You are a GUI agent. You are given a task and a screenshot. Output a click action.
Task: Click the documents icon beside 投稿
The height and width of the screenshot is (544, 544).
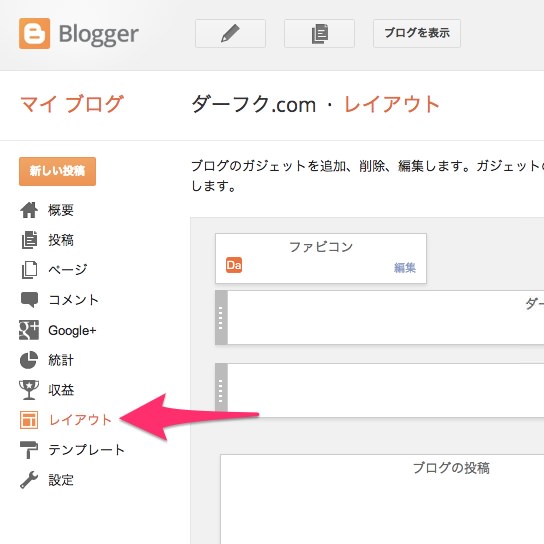tap(29, 240)
